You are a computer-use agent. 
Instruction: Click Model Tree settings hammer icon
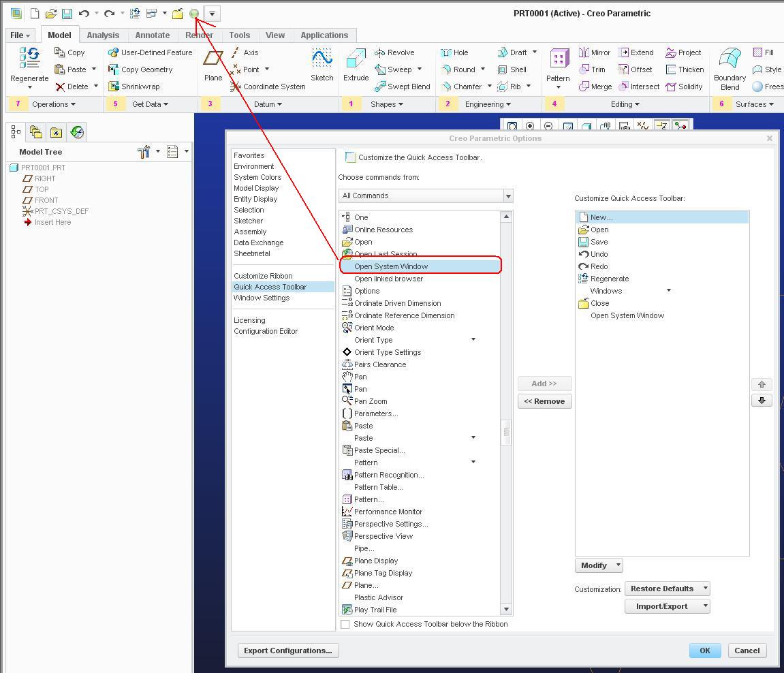(x=144, y=151)
